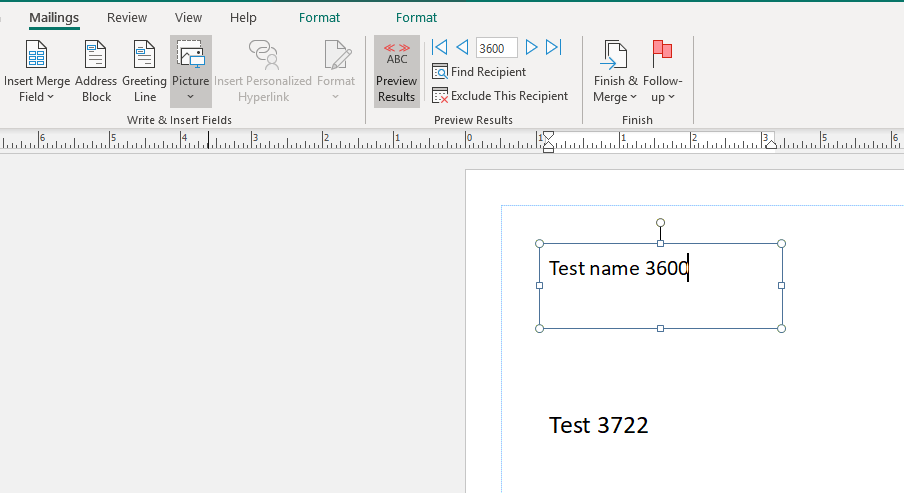Open the Help tab
Image resolution: width=904 pixels, height=493 pixels.
tap(243, 18)
